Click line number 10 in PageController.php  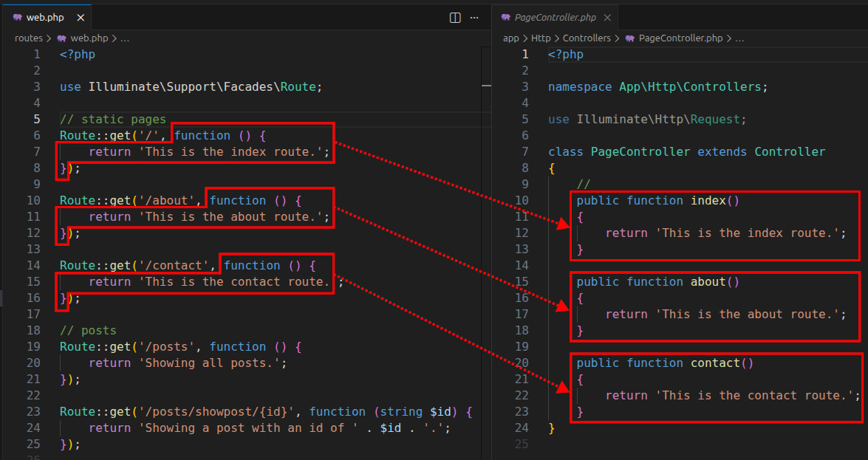[x=522, y=200]
